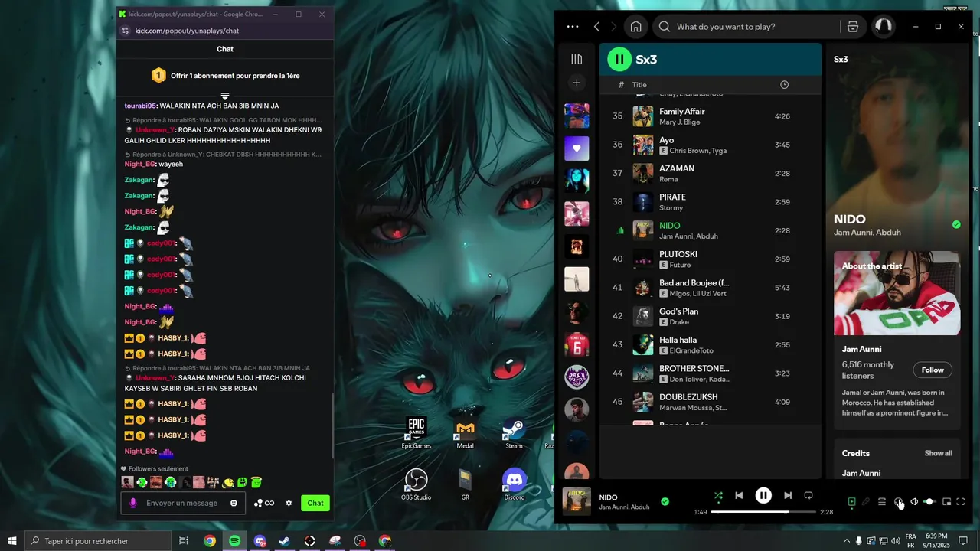Open site info icon in Chrome address bar
Screen dimensions: 980x551
pos(126,31)
